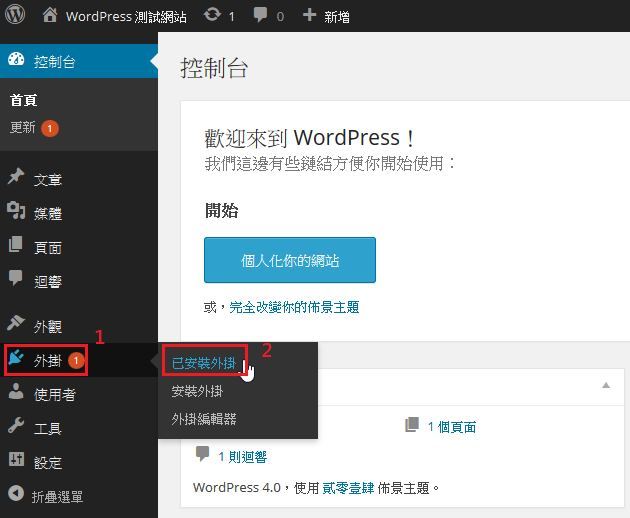Viewport: 630px width, 518px height.
Task: Click the update count 1 in the admin bar
Action: (x=232, y=16)
